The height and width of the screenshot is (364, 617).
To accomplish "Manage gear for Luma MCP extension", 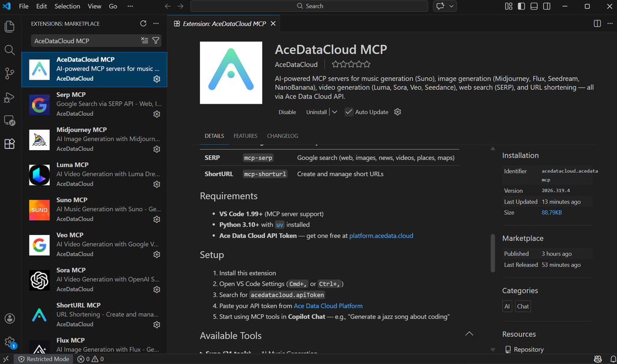I will 157,184.
